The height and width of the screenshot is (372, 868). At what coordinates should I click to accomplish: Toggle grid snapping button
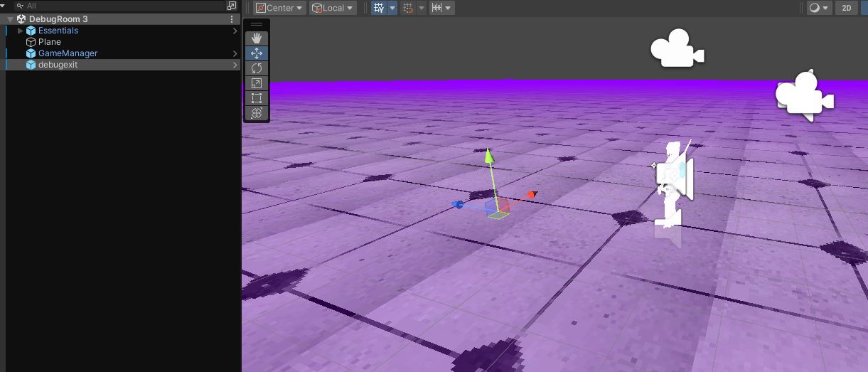[408, 8]
